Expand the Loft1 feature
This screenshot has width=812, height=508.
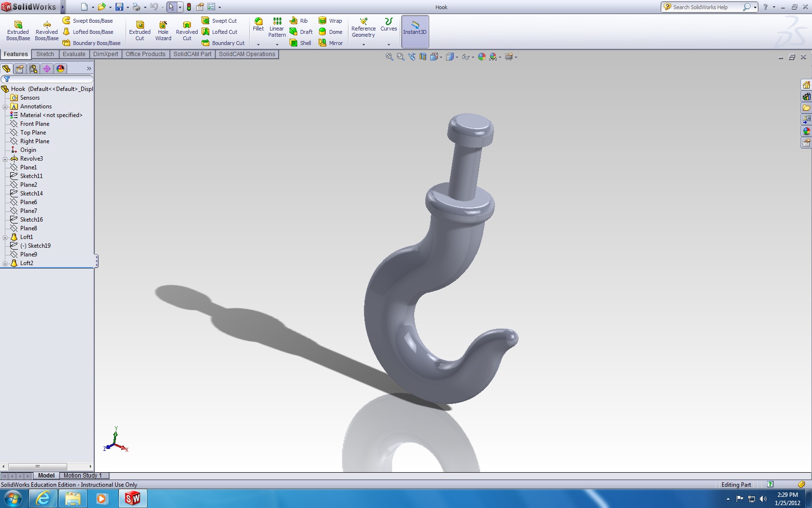click(5, 238)
